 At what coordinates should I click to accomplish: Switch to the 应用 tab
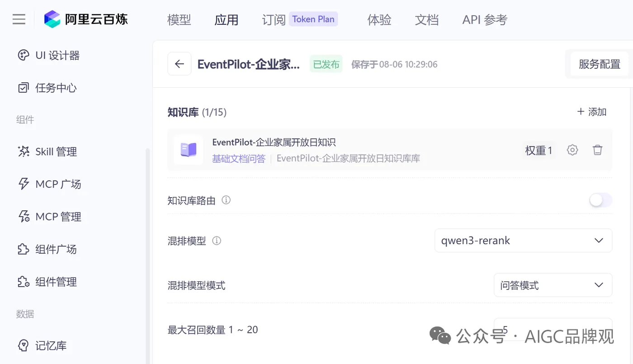227,20
